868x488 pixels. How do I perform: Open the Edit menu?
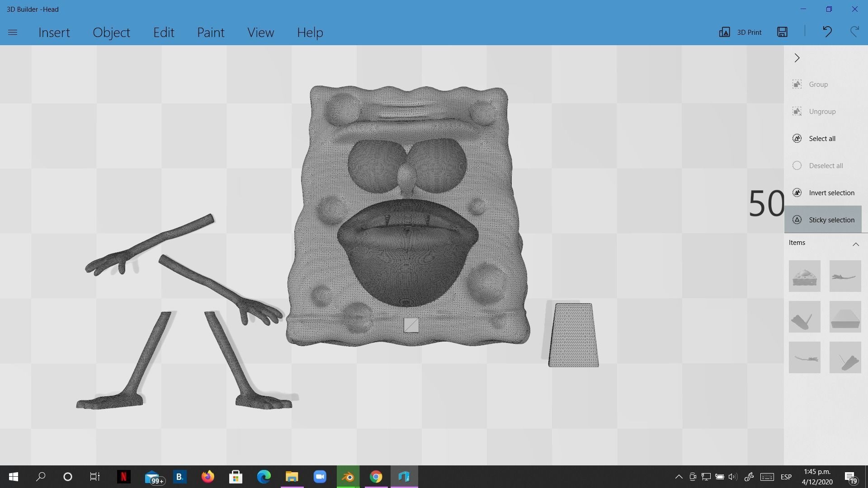coord(164,33)
